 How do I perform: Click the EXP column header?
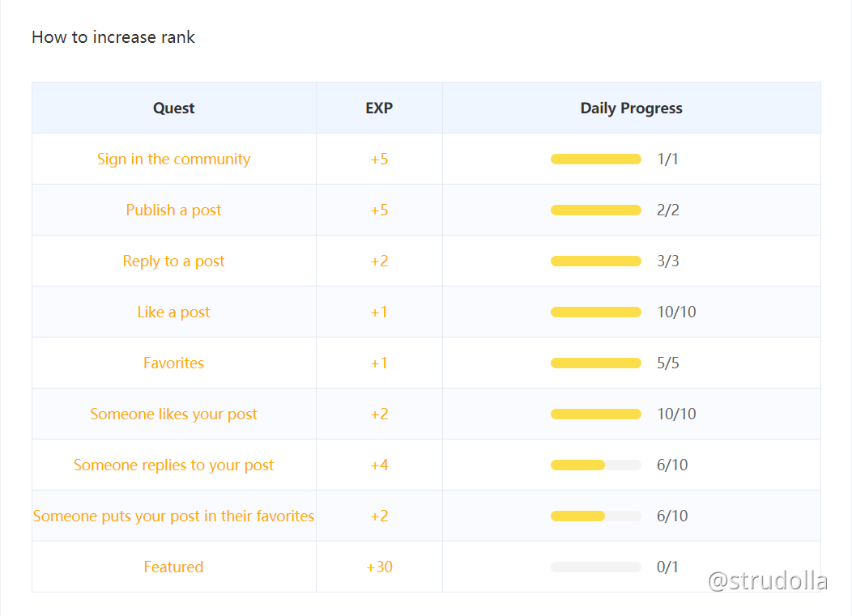pyautogui.click(x=378, y=108)
